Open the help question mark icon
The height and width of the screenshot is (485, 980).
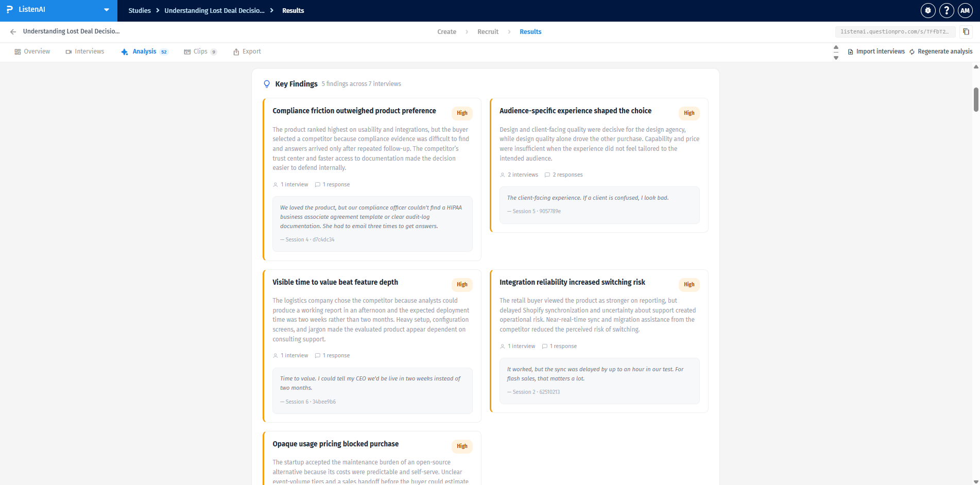click(x=947, y=10)
